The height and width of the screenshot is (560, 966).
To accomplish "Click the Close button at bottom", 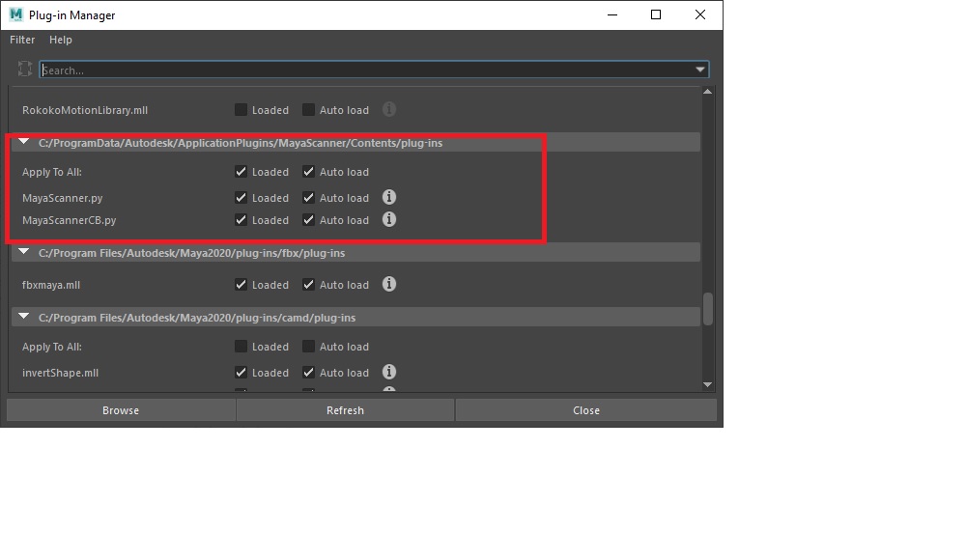I will coord(586,410).
